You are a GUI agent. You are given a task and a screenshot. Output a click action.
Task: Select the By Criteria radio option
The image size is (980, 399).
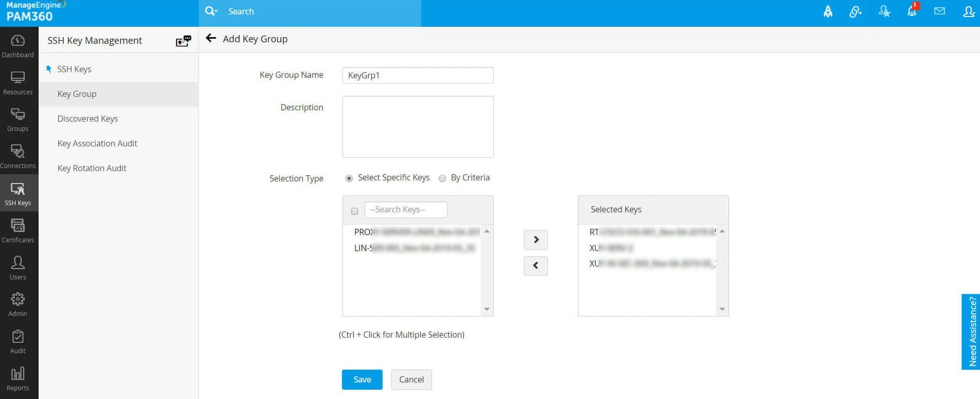click(442, 178)
